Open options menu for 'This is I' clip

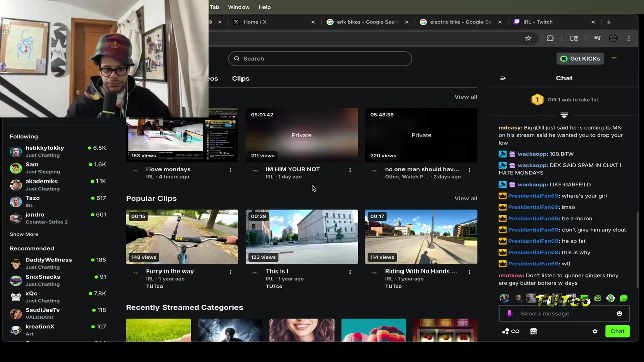(350, 271)
